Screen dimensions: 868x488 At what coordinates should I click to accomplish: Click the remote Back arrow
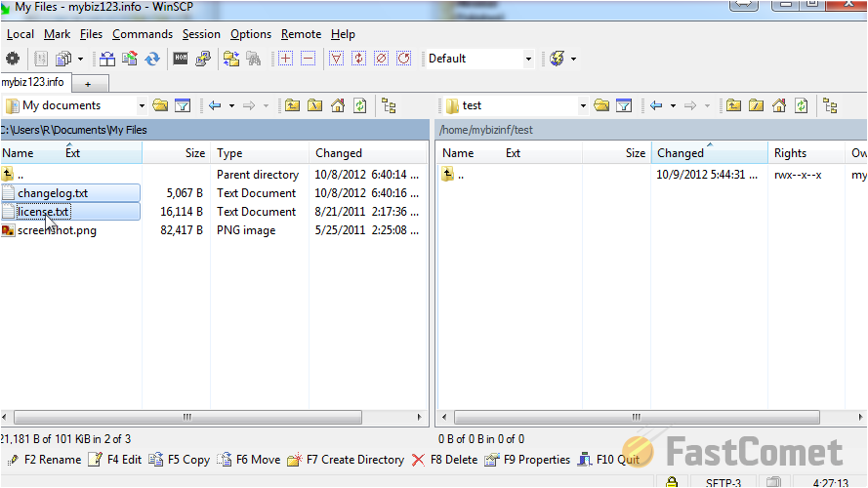[656, 105]
